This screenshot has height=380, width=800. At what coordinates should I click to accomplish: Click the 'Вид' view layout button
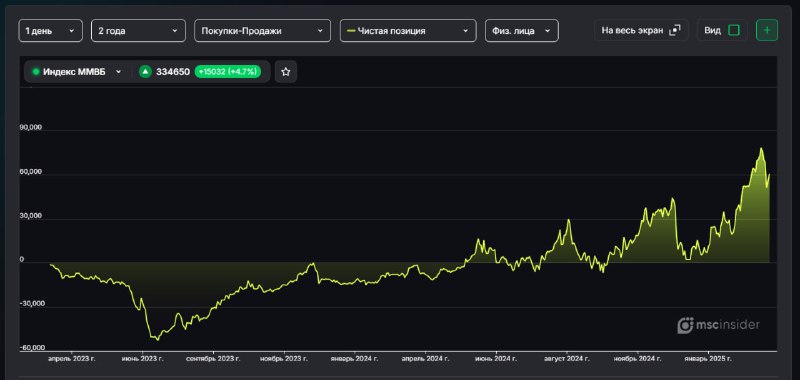(722, 30)
